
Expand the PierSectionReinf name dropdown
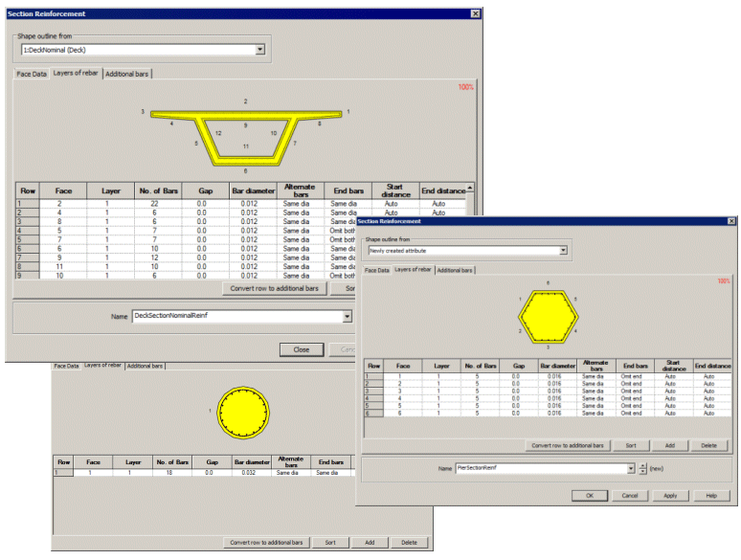[630, 469]
